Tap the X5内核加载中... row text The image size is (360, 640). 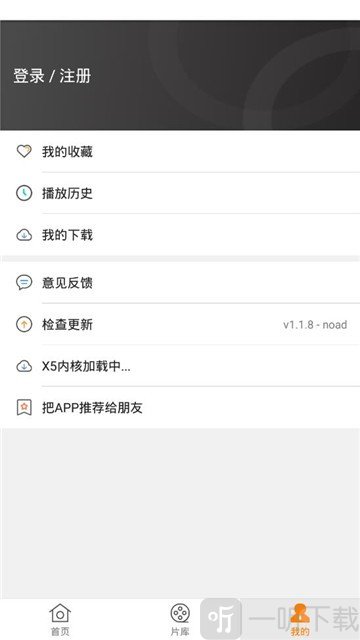[86, 367]
